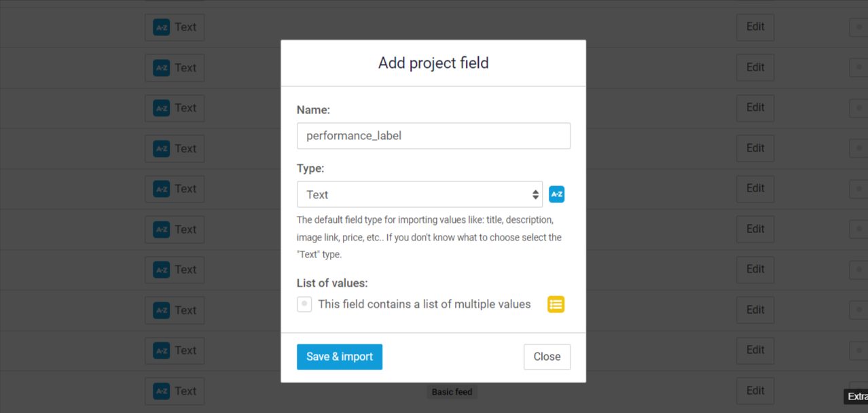Click the Basic feed label
868x413 pixels.
pos(452,392)
